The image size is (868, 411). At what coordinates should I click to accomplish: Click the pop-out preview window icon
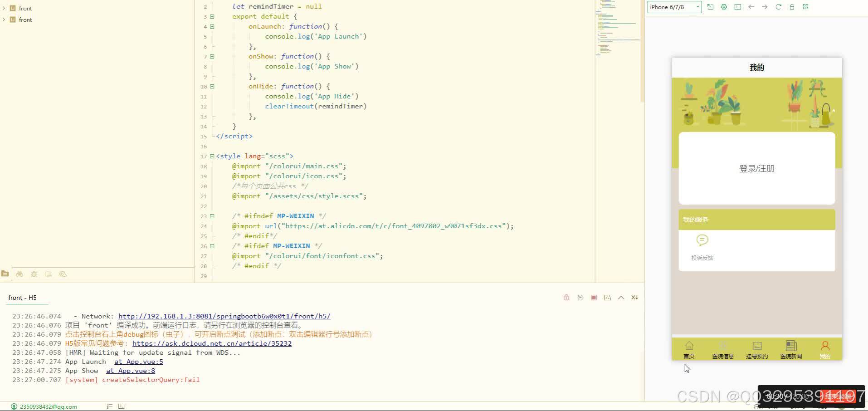point(711,7)
